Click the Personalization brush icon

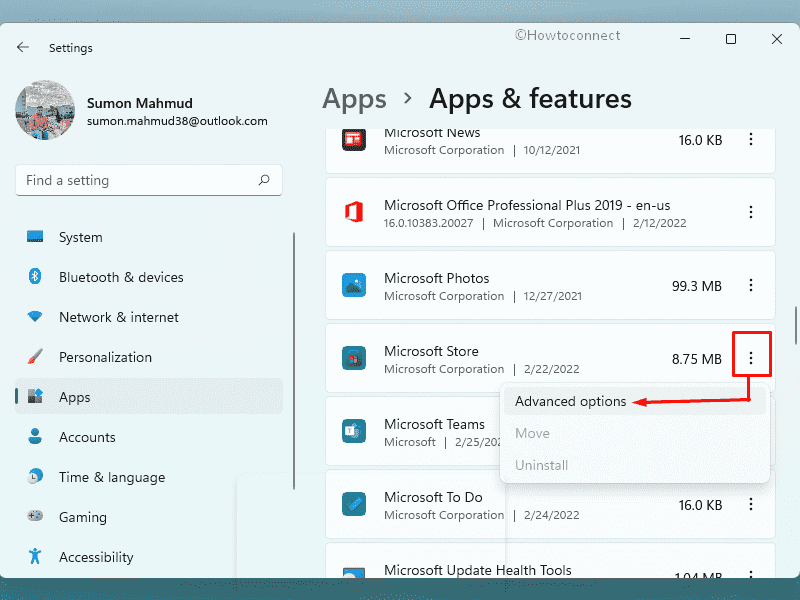pyautogui.click(x=35, y=357)
